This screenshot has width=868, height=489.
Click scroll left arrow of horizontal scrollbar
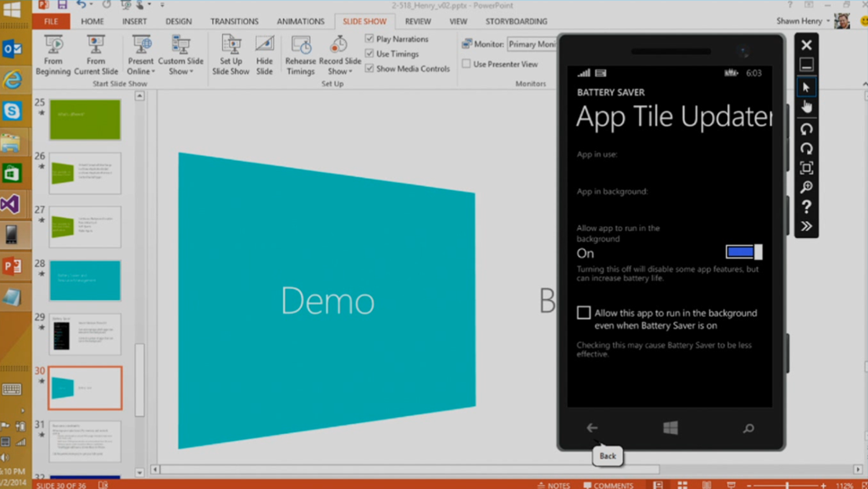pyautogui.click(x=155, y=470)
